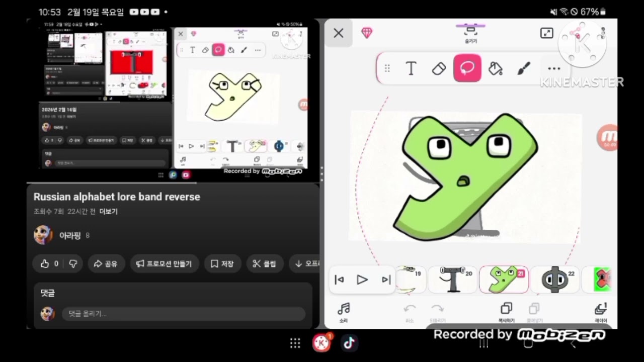The width and height of the screenshot is (644, 362).
Task: Expand description with 더보기
Action: pos(108,212)
